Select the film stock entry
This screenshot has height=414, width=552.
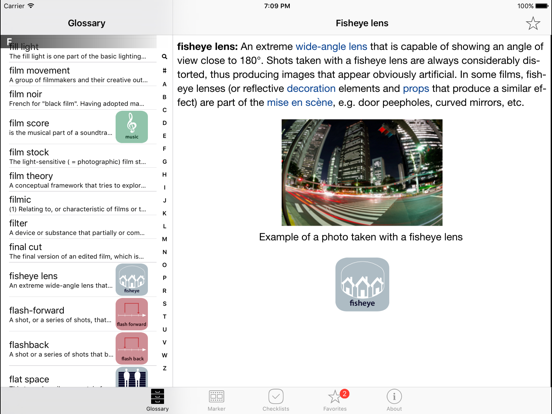[79, 156]
